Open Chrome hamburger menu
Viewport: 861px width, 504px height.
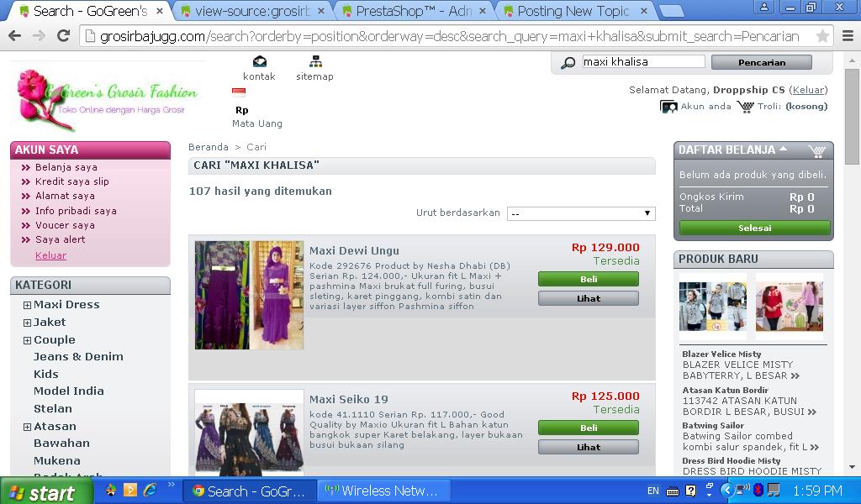[x=848, y=36]
